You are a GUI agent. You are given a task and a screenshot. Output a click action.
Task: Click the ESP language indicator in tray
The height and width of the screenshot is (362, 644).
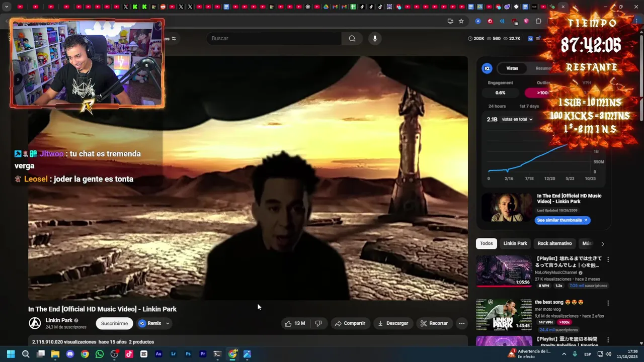click(x=588, y=354)
